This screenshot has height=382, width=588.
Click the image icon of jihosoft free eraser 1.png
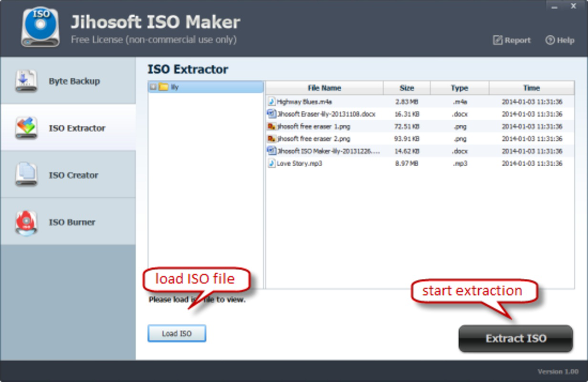272,126
